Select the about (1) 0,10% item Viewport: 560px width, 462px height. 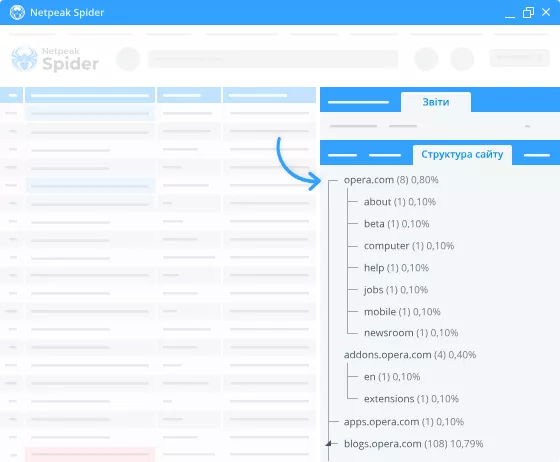(400, 202)
